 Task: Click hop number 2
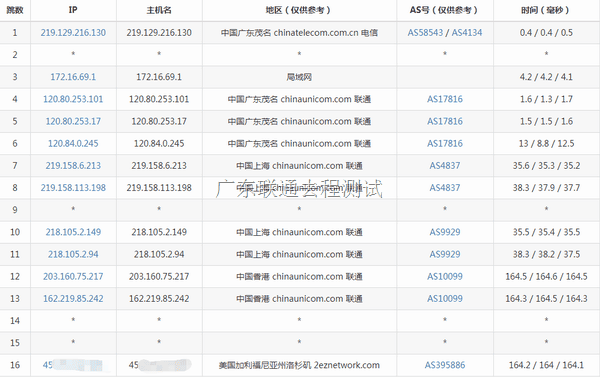coord(15,55)
